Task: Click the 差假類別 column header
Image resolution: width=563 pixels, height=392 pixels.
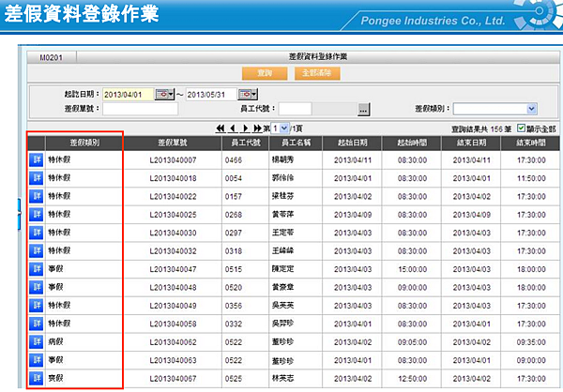Action: (x=84, y=143)
